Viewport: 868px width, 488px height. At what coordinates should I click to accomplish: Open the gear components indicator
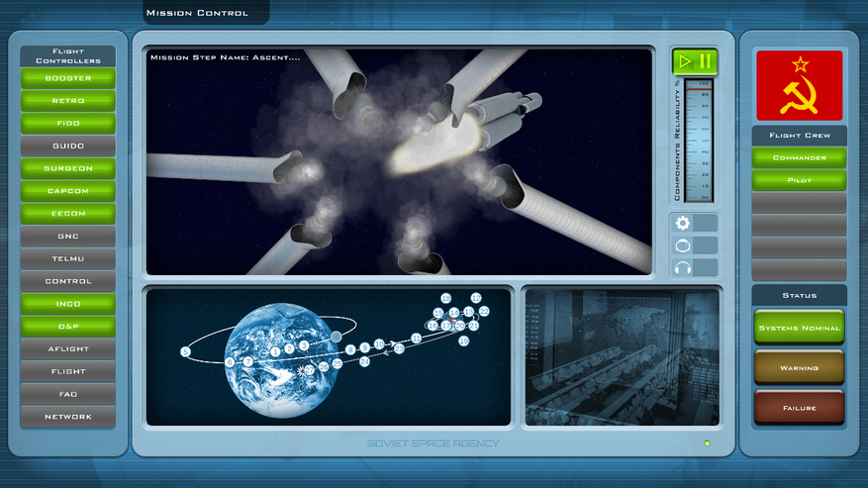(x=681, y=223)
